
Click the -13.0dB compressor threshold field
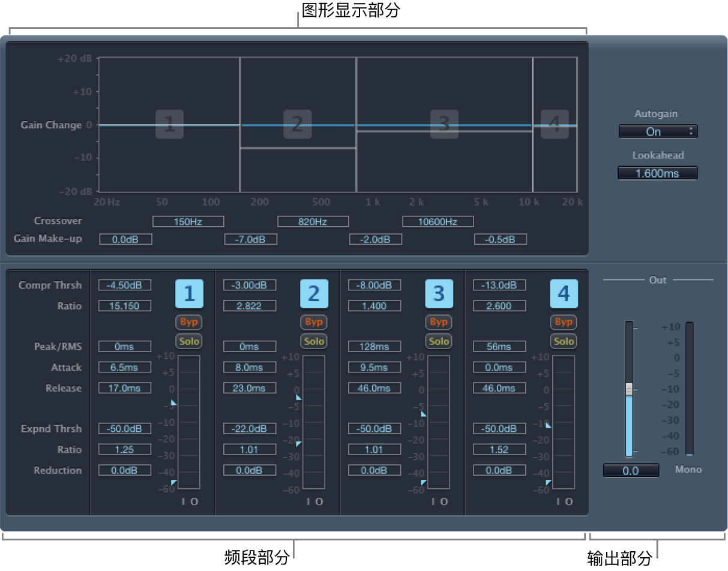coord(499,285)
